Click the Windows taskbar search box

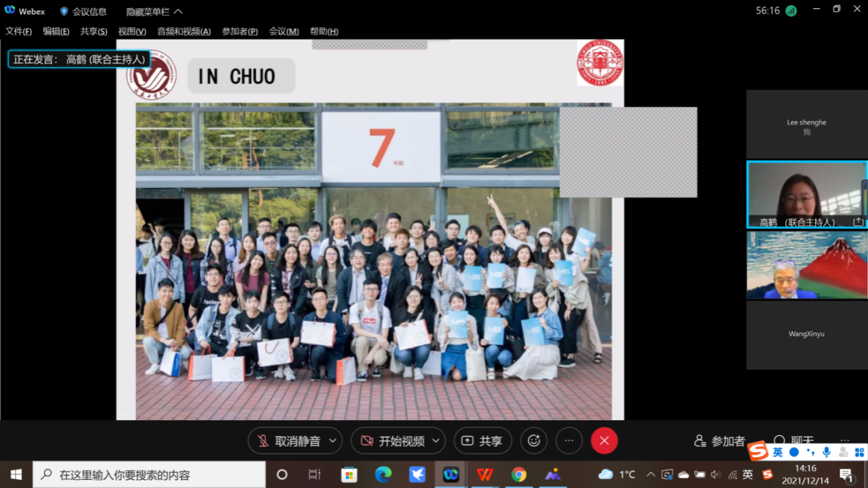pos(149,474)
